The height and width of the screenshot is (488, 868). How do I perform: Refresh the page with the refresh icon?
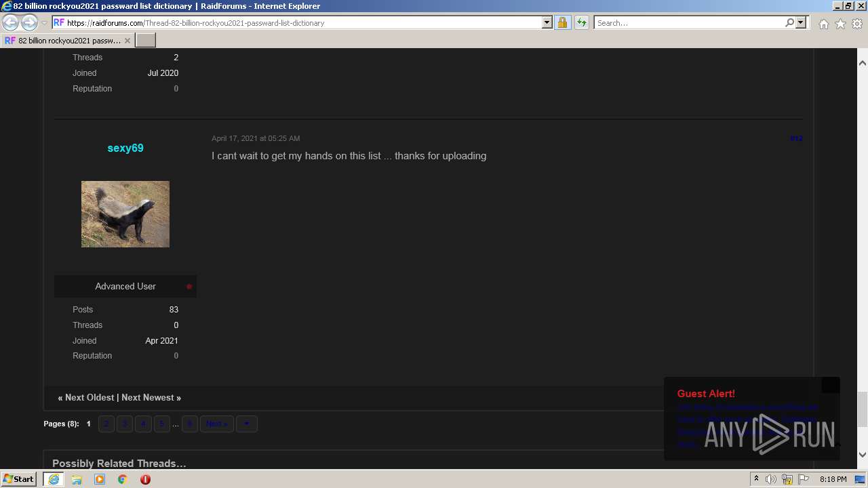582,22
